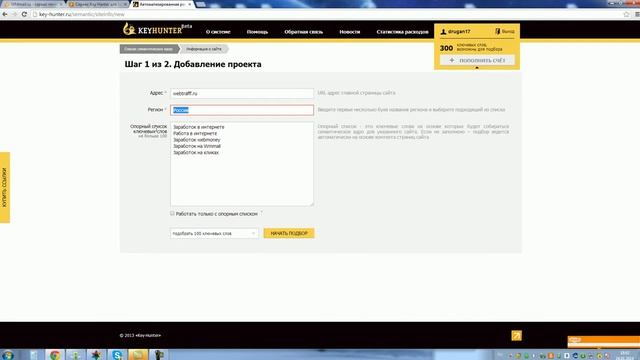Open the 'Обратная связь' menu item
Image resolution: width=640 pixels, height=360 pixels.
304,31
